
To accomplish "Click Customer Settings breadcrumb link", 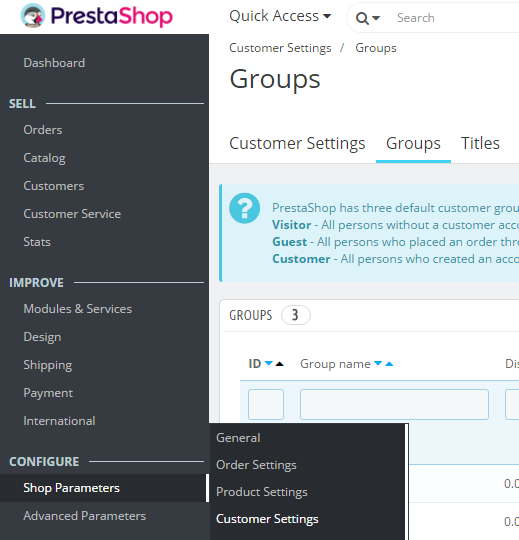I will point(280,48).
